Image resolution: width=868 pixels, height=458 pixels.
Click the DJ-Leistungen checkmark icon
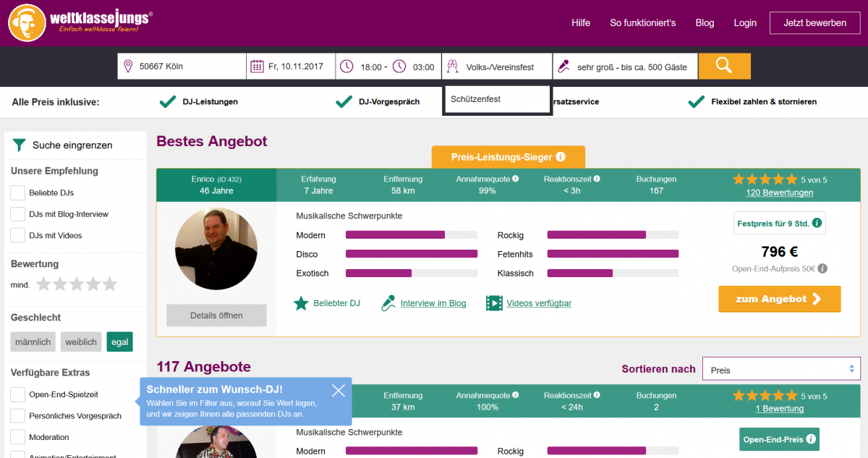[168, 102]
